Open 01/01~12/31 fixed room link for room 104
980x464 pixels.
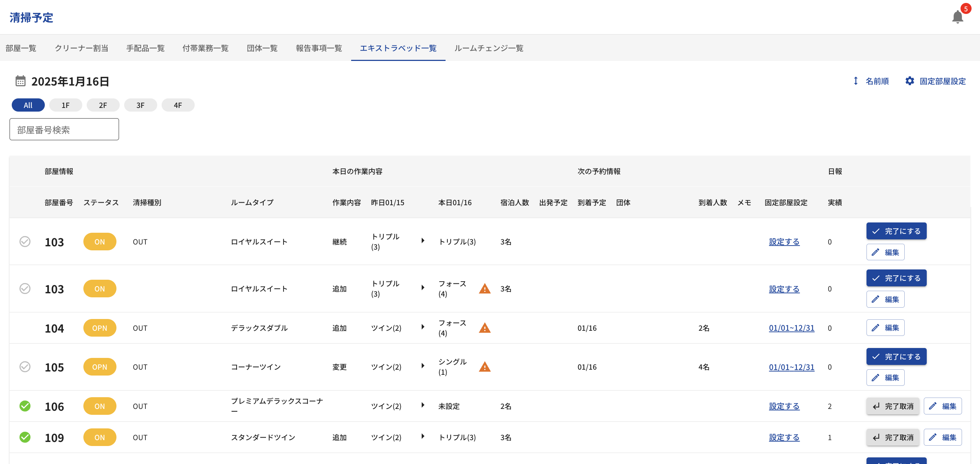pyautogui.click(x=791, y=328)
